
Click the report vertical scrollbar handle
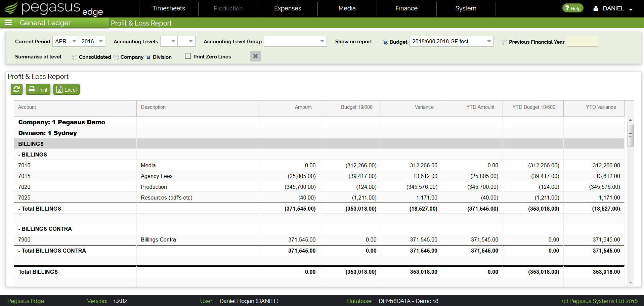tap(631, 135)
